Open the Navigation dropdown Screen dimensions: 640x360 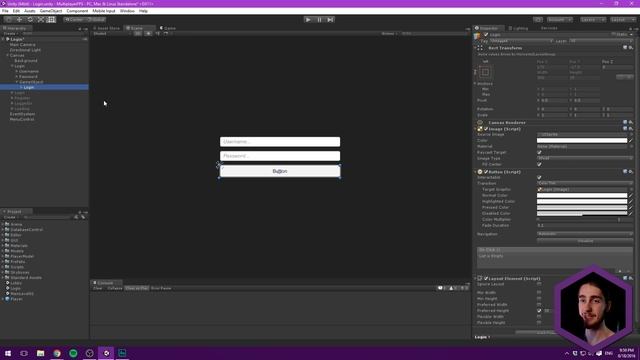tap(584, 234)
